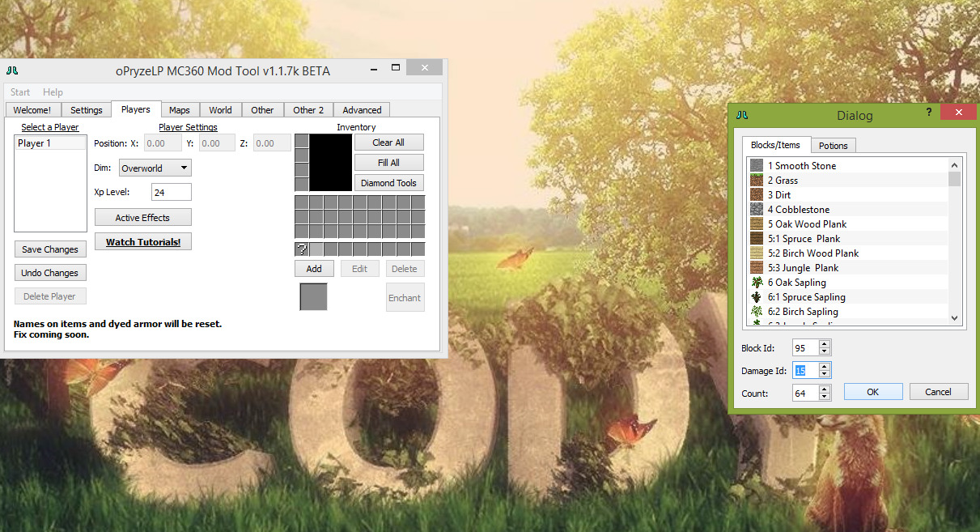Open the Dim dimension dropdown
The width and height of the screenshot is (980, 532).
point(155,168)
